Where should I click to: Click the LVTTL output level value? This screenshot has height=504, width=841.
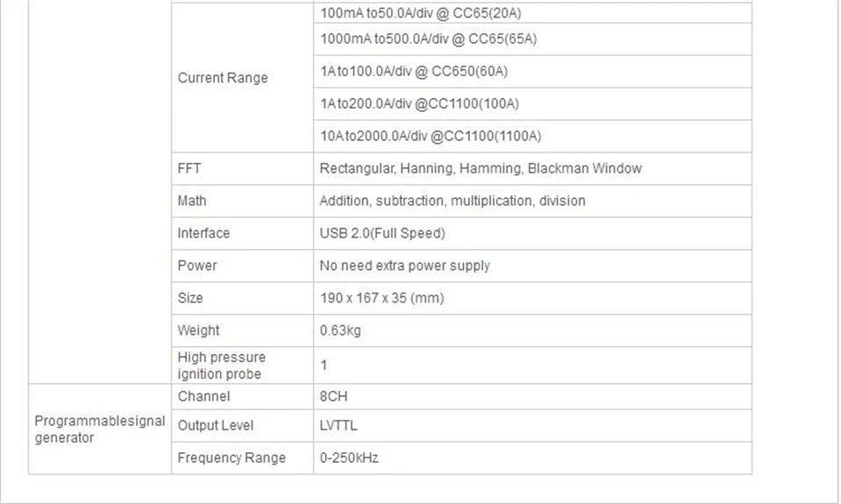pyautogui.click(x=339, y=426)
